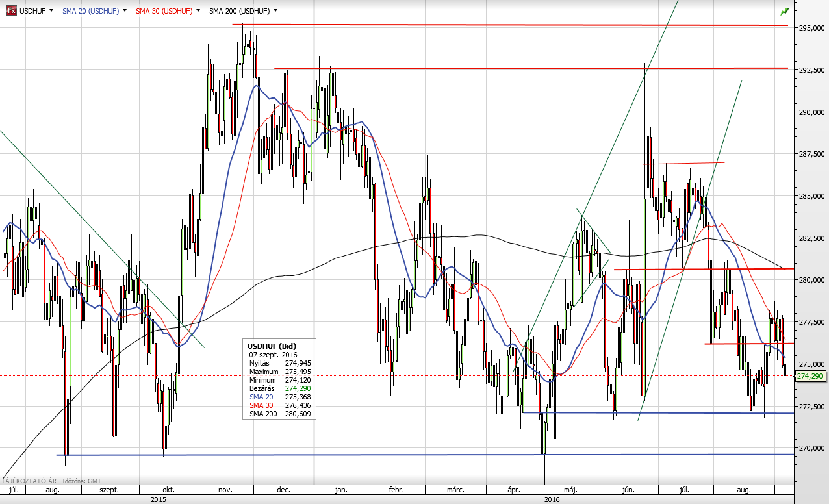Click the 277,500 price axis label

(812, 322)
